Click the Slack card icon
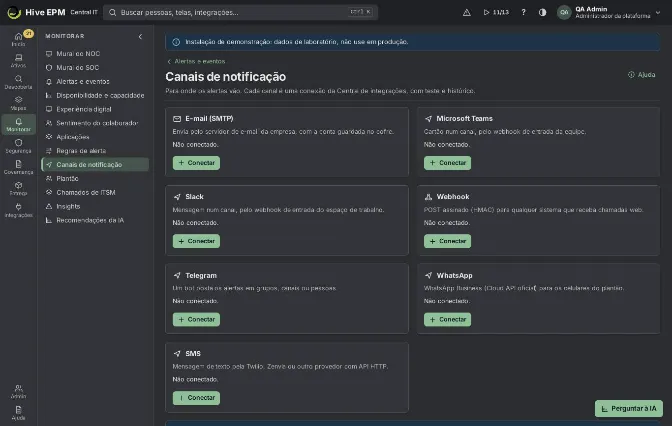 pos(177,197)
